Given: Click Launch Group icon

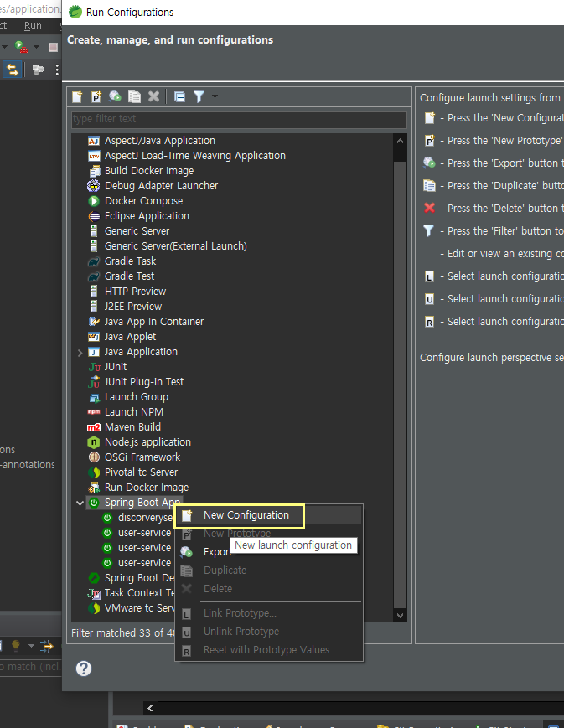Looking at the screenshot, I should click(x=94, y=397).
